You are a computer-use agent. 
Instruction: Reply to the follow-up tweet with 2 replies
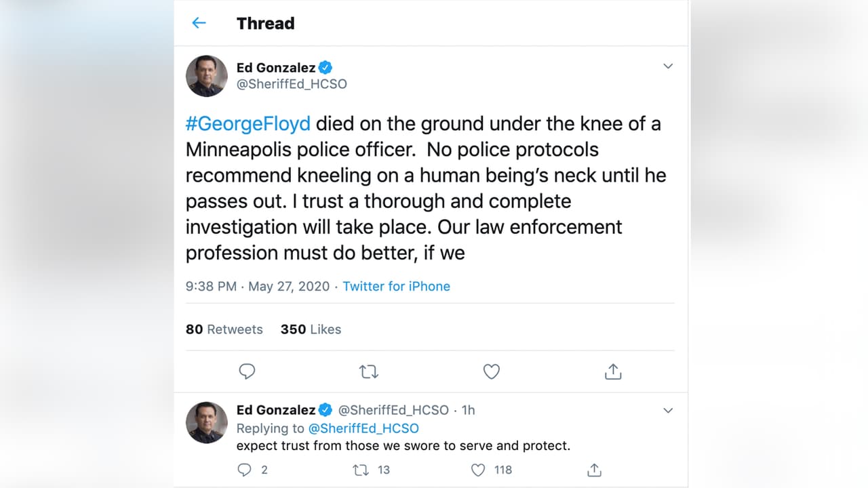(245, 470)
